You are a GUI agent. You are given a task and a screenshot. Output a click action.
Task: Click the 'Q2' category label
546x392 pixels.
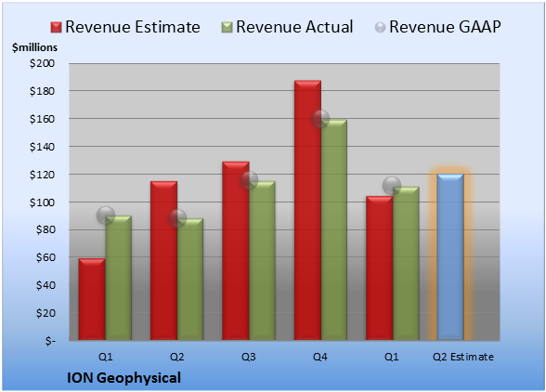pyautogui.click(x=176, y=357)
